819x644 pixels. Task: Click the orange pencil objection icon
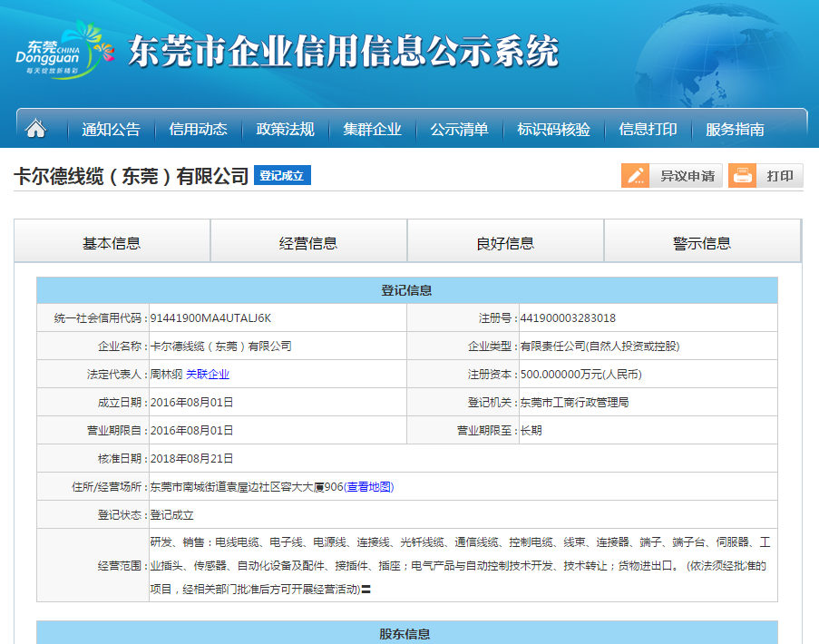tap(635, 175)
